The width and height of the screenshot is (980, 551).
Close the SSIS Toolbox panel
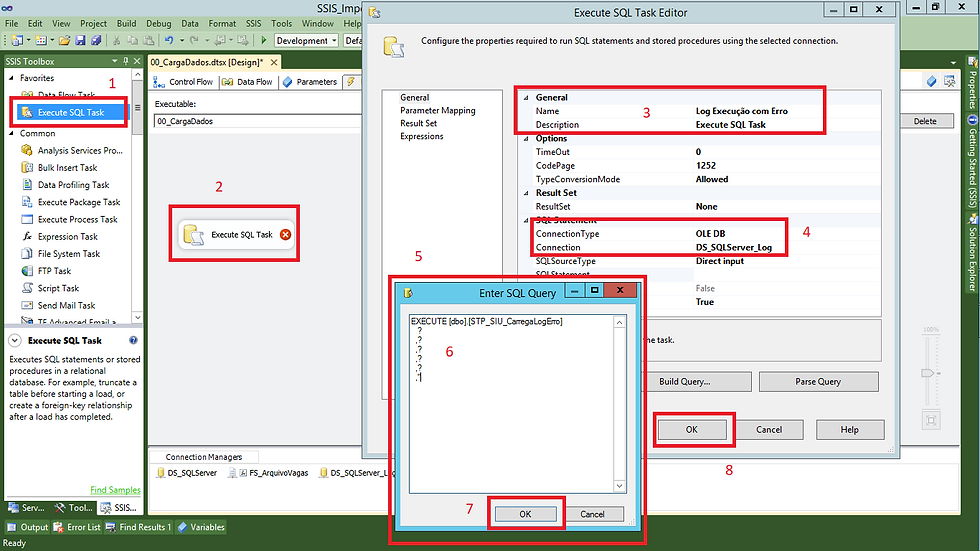[x=136, y=61]
